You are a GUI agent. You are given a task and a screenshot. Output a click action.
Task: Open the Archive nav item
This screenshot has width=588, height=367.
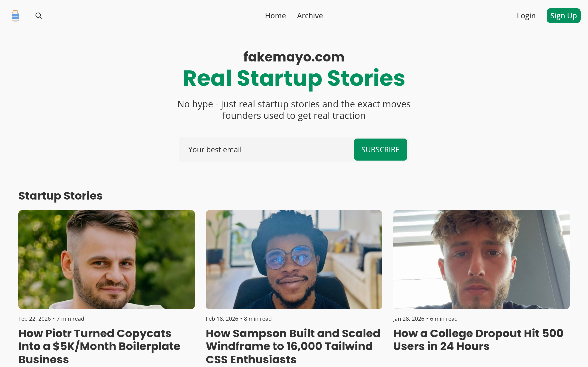(x=310, y=16)
